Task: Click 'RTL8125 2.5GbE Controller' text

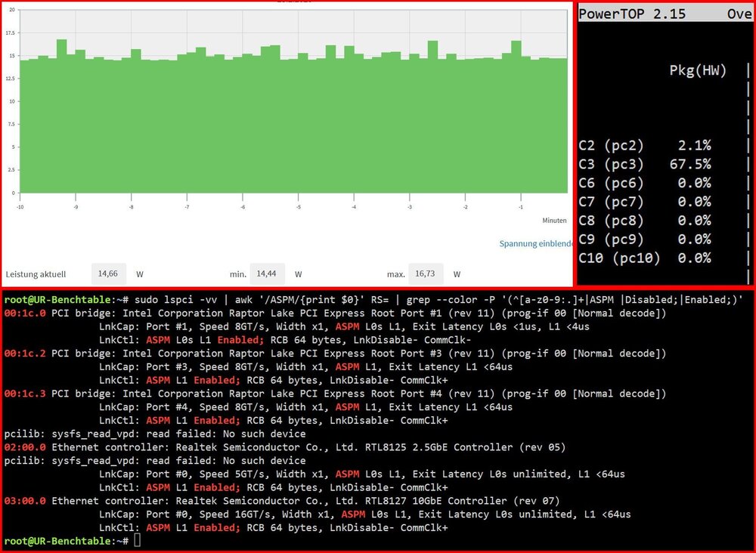Action: pos(438,447)
